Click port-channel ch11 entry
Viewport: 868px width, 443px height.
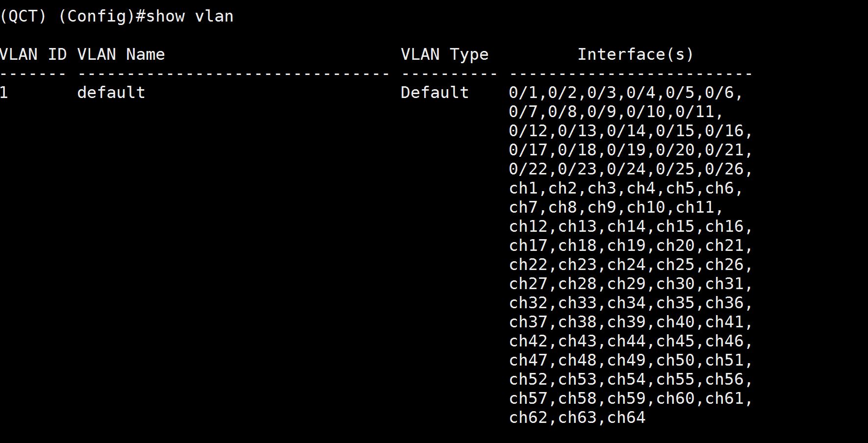pos(695,207)
